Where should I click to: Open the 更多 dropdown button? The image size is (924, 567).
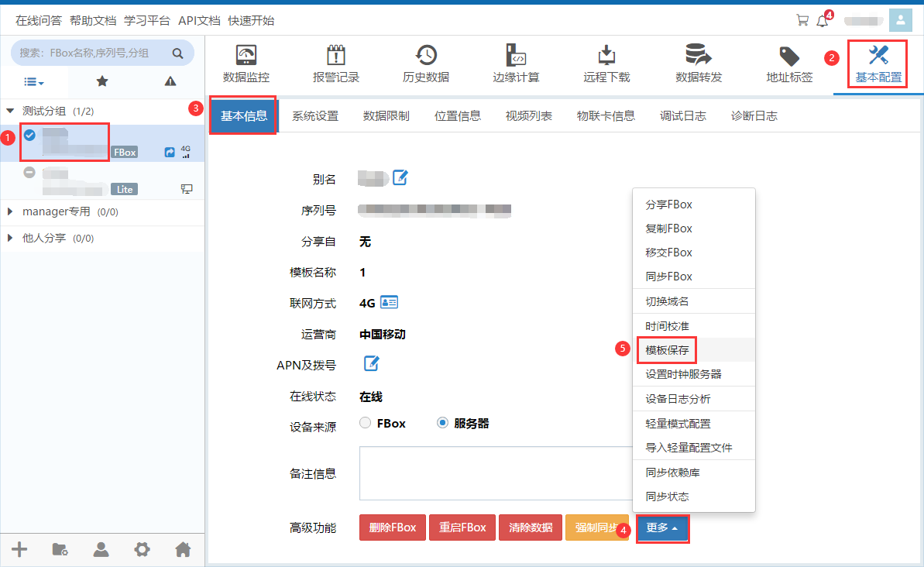tap(662, 527)
